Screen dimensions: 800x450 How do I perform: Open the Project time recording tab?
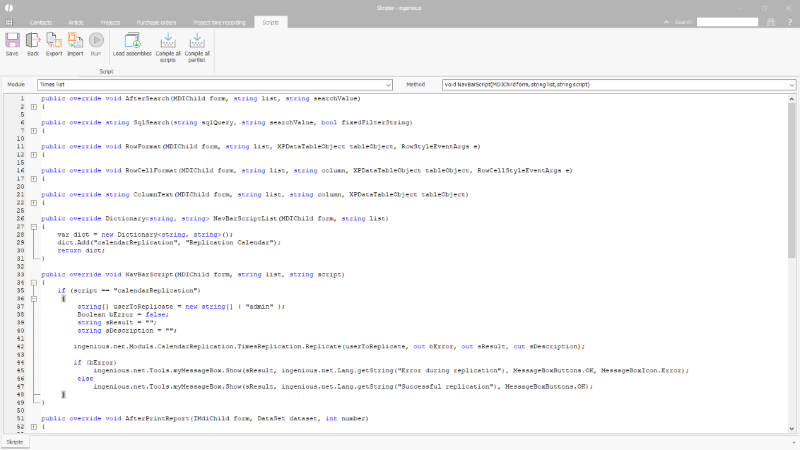[x=219, y=22]
